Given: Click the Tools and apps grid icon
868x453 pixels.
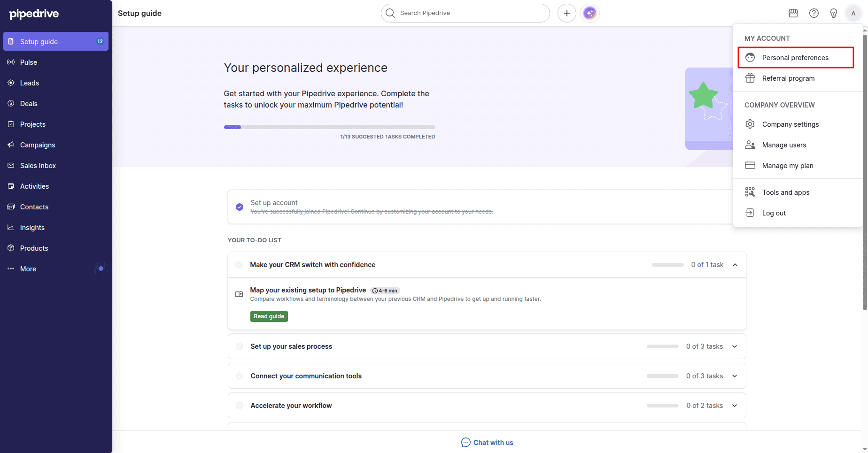Looking at the screenshot, I should [750, 192].
